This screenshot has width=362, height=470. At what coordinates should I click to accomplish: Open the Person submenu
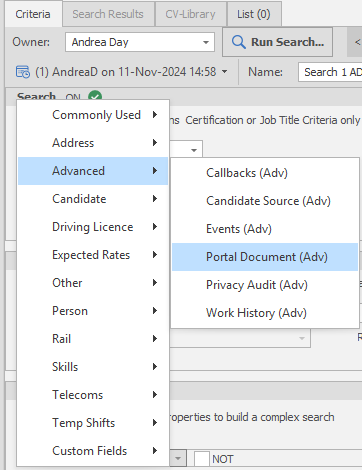point(93,311)
